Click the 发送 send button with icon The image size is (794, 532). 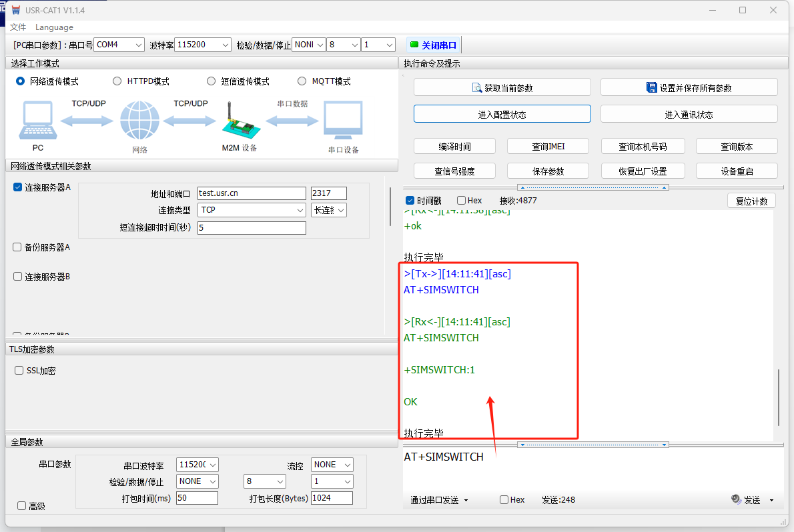747,499
